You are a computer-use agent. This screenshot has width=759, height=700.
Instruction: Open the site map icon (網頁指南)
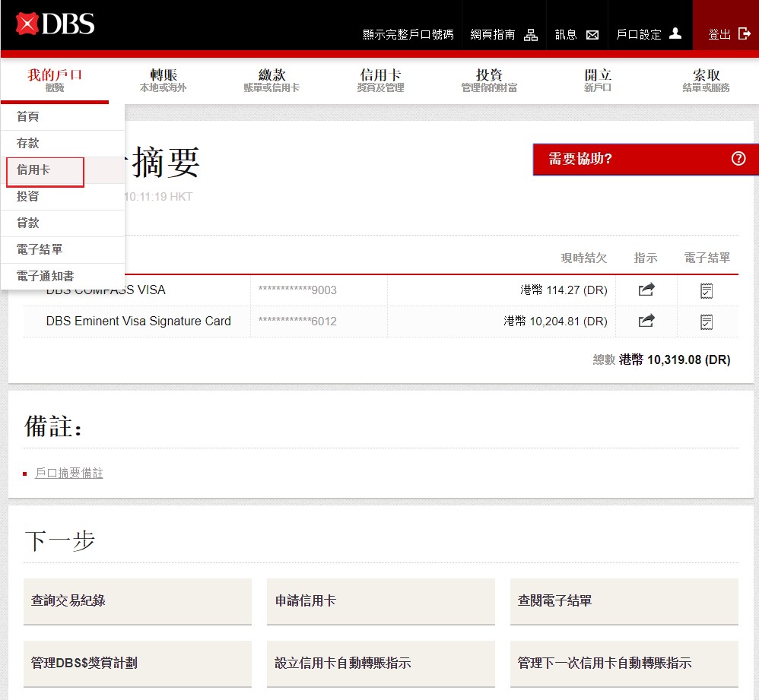(x=531, y=35)
